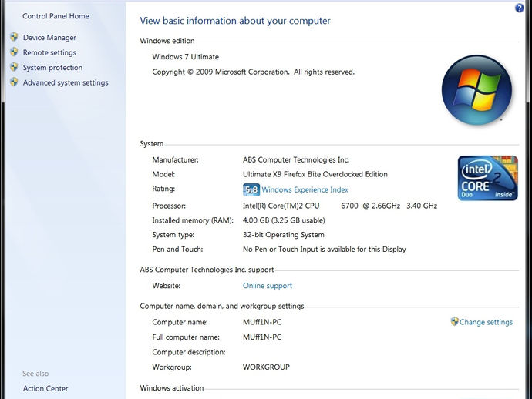Click 'Computer name, domain, and workgroup settings' heading

[222, 306]
